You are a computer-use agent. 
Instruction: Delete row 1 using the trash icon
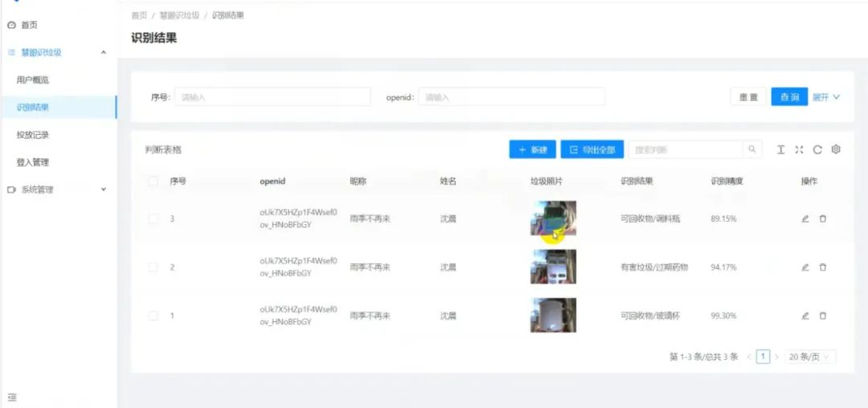[x=823, y=316]
